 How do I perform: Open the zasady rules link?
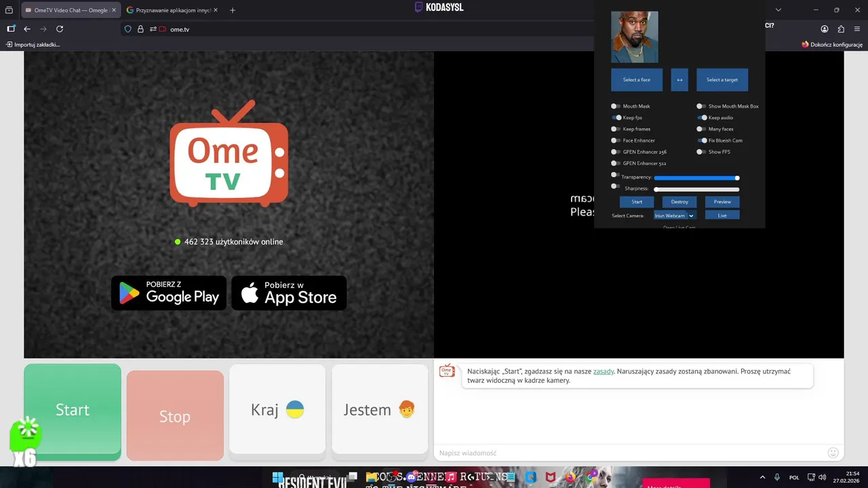(x=604, y=371)
